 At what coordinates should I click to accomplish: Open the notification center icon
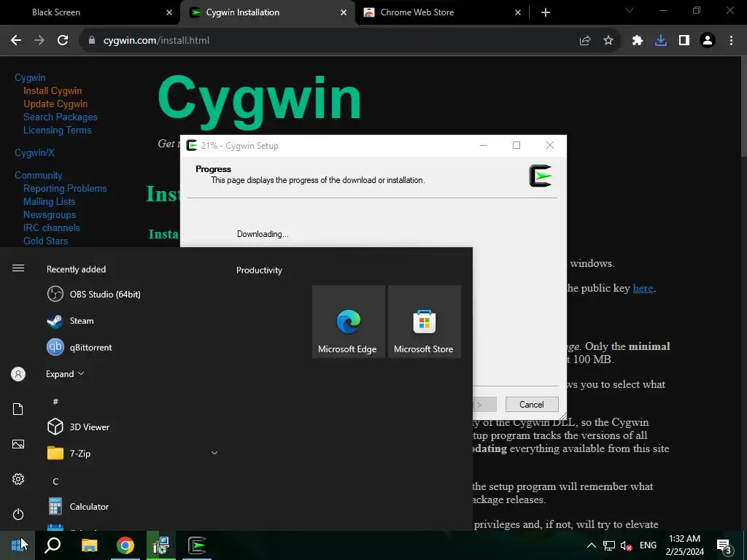pos(724,545)
